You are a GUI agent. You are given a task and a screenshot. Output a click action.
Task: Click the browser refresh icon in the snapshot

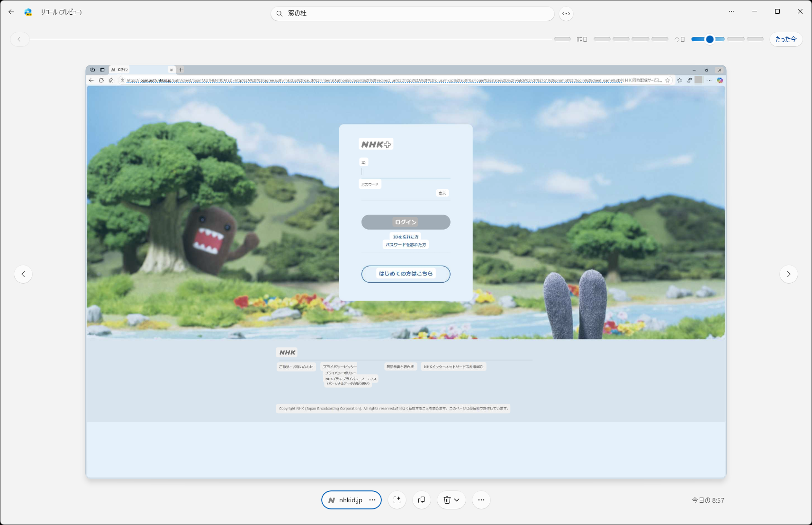(101, 80)
